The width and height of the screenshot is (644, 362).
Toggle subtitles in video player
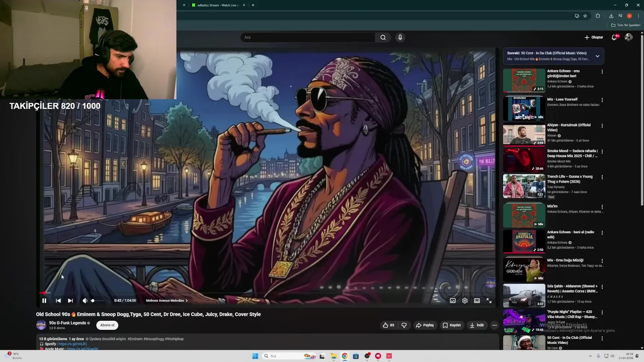coord(453,301)
